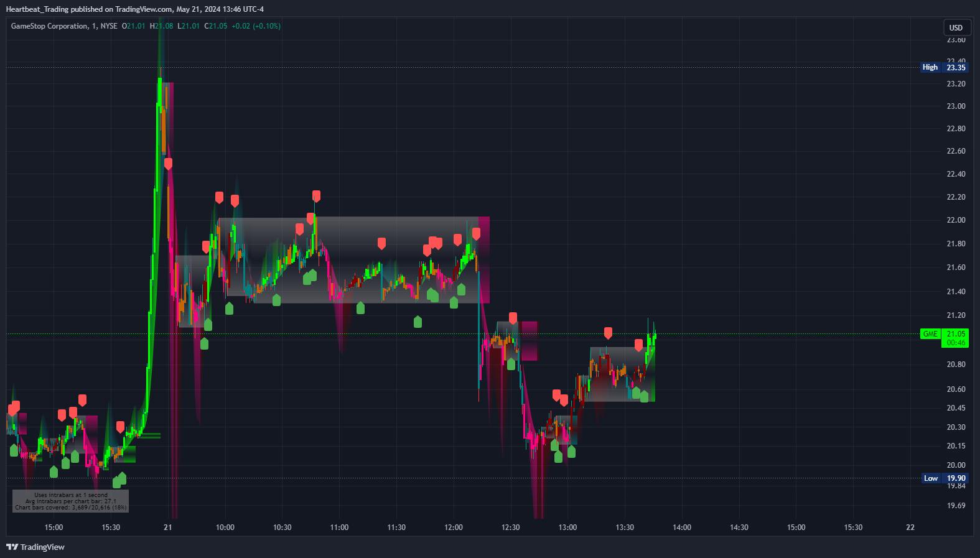This screenshot has width=980, height=558.
Task: Click the USD currency button
Action: 956,27
